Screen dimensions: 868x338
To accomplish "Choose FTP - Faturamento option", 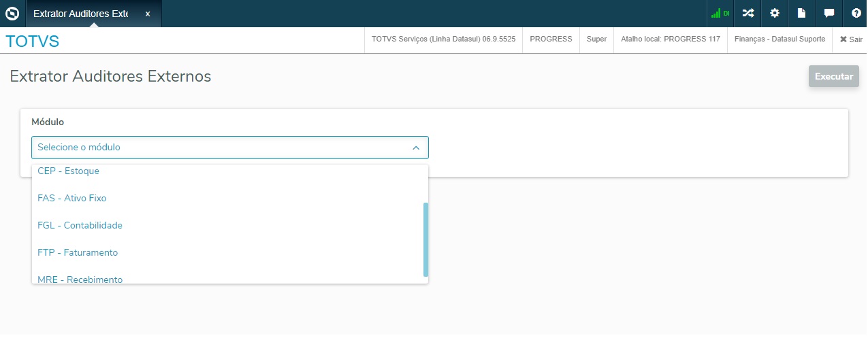I will (x=230, y=252).
